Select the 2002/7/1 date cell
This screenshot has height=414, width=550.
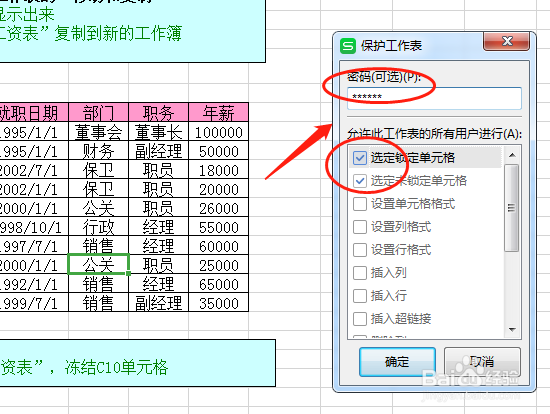pos(34,169)
